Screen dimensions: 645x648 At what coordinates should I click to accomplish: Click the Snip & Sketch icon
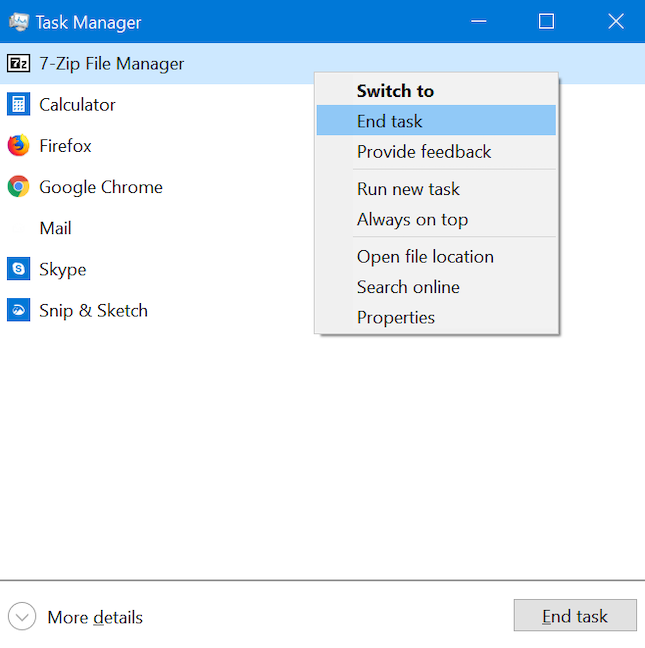19,310
